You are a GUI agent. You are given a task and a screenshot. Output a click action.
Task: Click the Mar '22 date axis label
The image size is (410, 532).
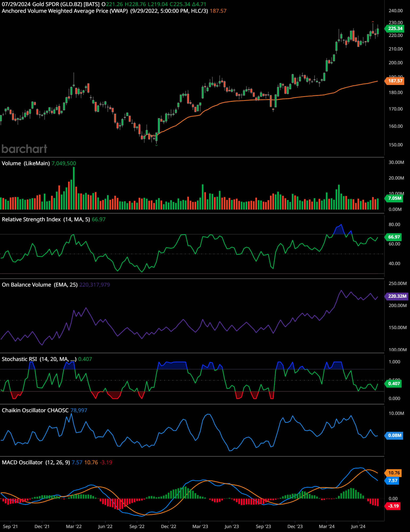click(x=74, y=526)
